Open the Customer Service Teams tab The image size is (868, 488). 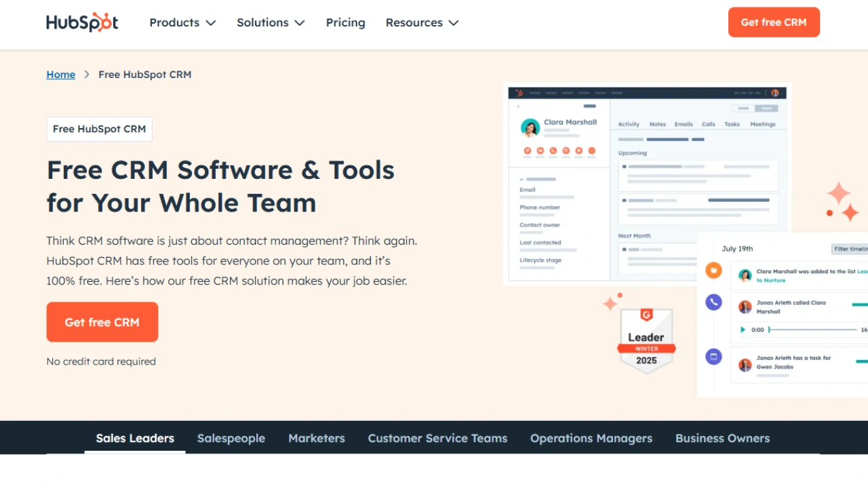click(x=437, y=438)
